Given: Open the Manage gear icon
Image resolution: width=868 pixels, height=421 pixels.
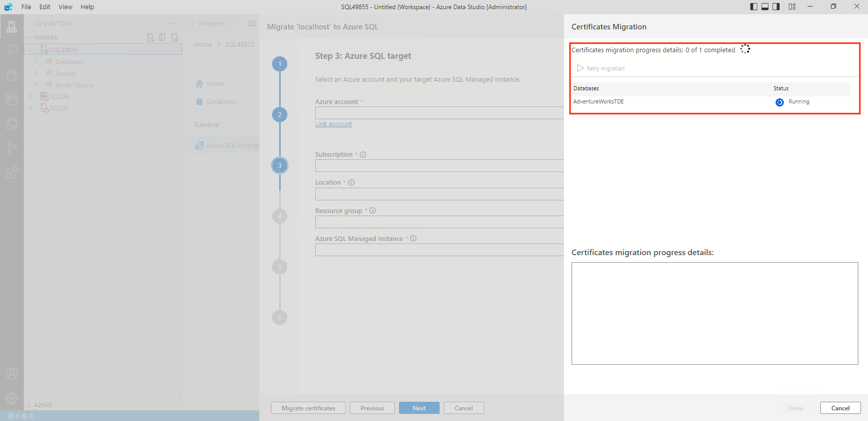Looking at the screenshot, I should coord(12,398).
